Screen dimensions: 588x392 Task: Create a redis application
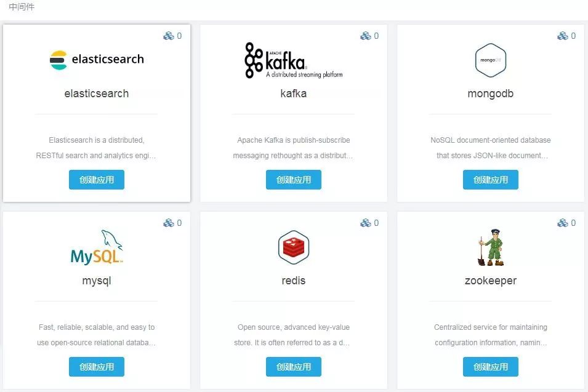click(x=294, y=367)
